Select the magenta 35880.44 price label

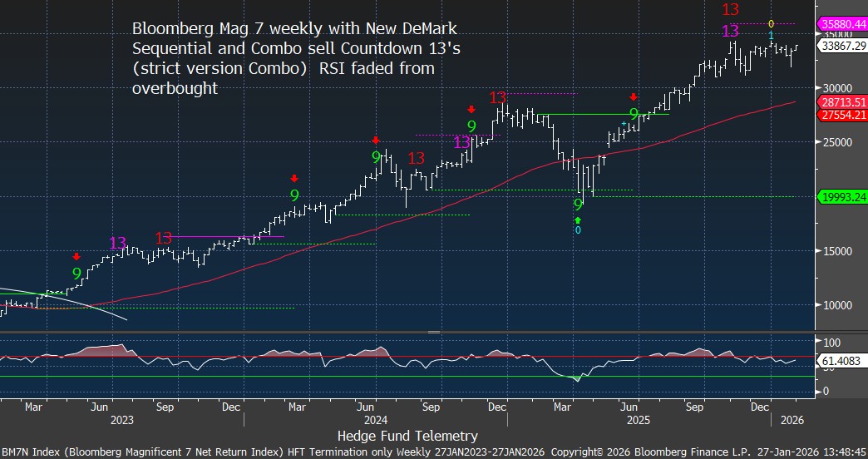click(x=842, y=22)
